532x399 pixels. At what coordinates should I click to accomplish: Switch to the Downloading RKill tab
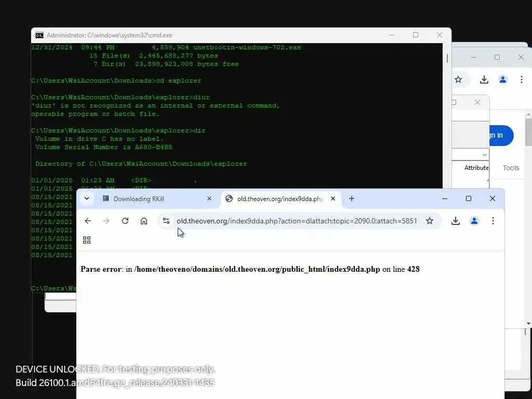(x=156, y=199)
